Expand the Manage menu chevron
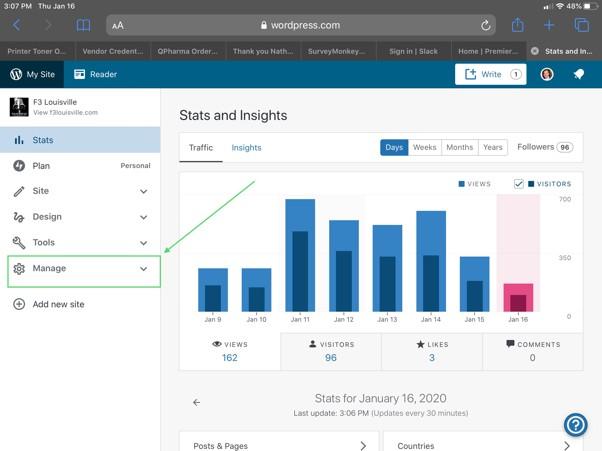The image size is (602, 451). (143, 269)
